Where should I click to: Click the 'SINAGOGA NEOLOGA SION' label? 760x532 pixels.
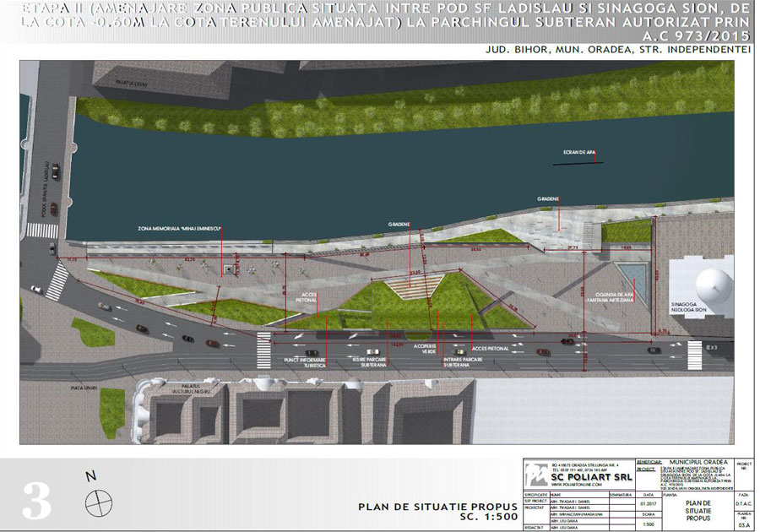[x=688, y=307]
